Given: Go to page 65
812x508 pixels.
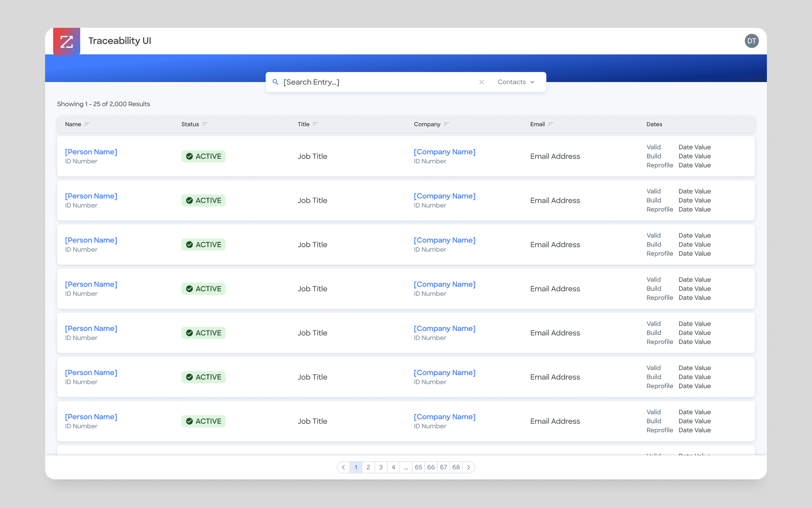Looking at the screenshot, I should (x=418, y=467).
